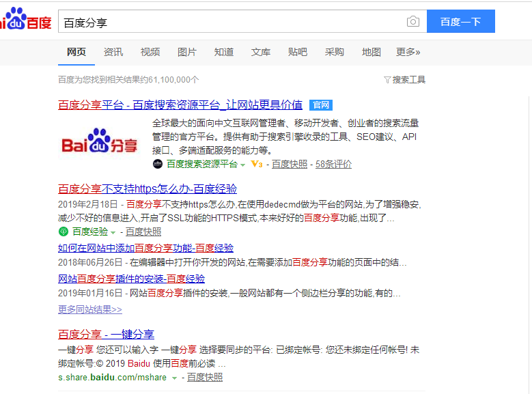The image size is (532, 394).
Task: Expand dropdown arrow beside 百度搜索资源平台
Action: (x=242, y=165)
